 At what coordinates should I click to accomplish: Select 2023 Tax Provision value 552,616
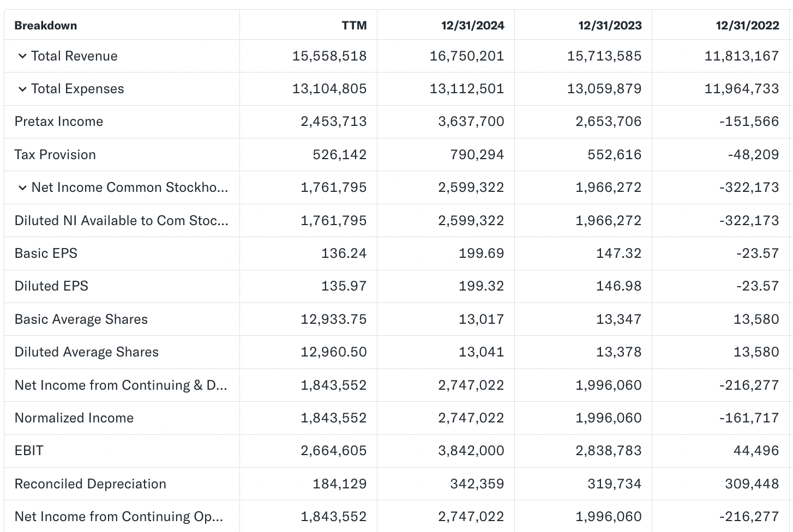(x=615, y=155)
